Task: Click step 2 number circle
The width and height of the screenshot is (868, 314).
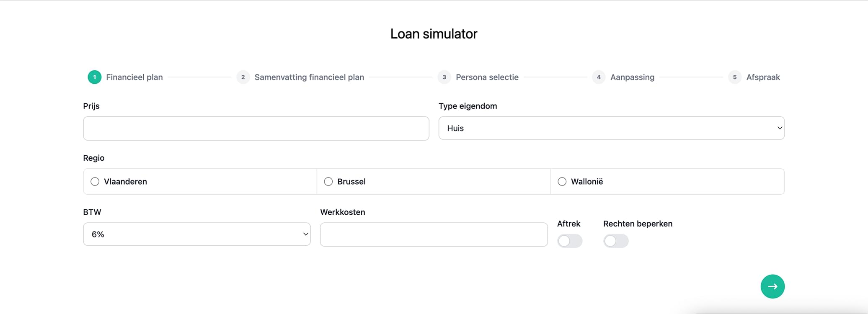Action: (x=243, y=77)
